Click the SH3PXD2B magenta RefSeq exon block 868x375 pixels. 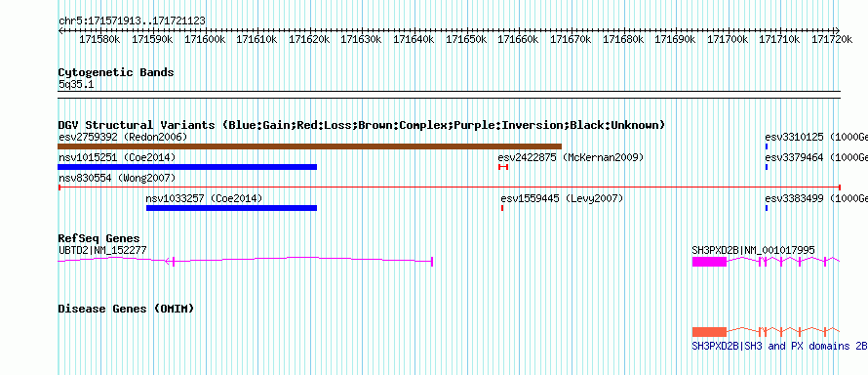point(709,262)
